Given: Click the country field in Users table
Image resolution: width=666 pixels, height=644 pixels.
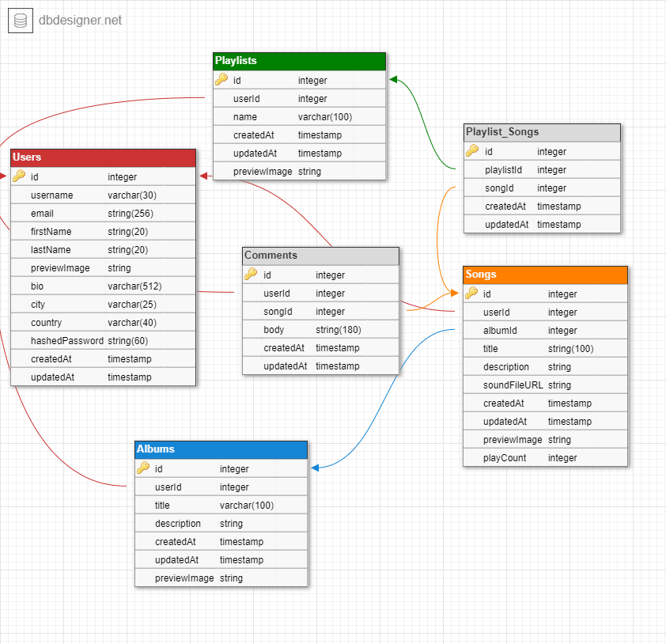Looking at the screenshot, I should tap(47, 324).
